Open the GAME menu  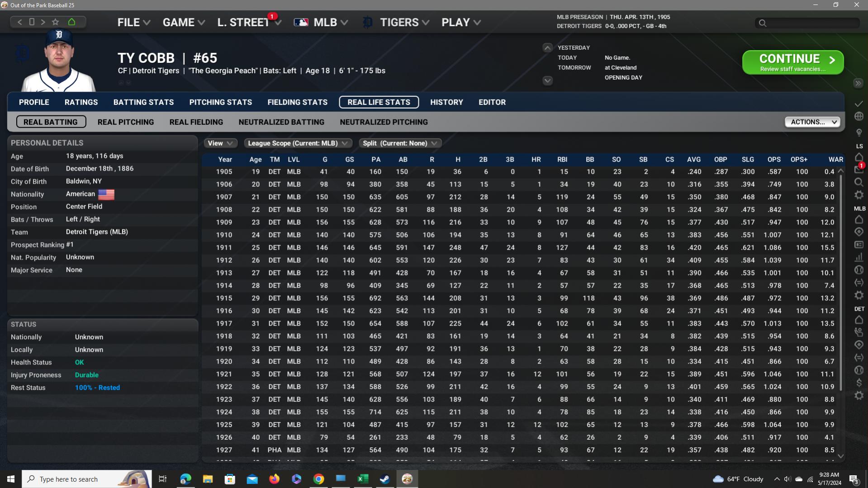(x=184, y=22)
